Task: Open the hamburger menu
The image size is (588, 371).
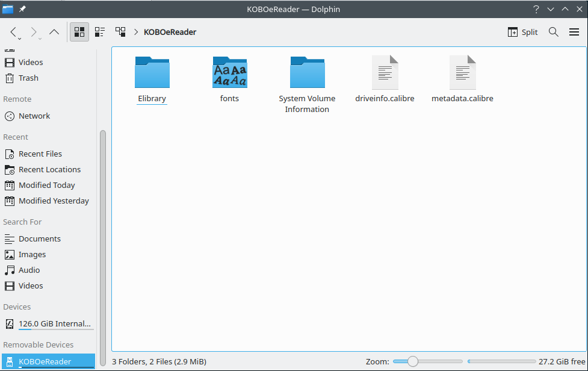Action: click(x=574, y=33)
